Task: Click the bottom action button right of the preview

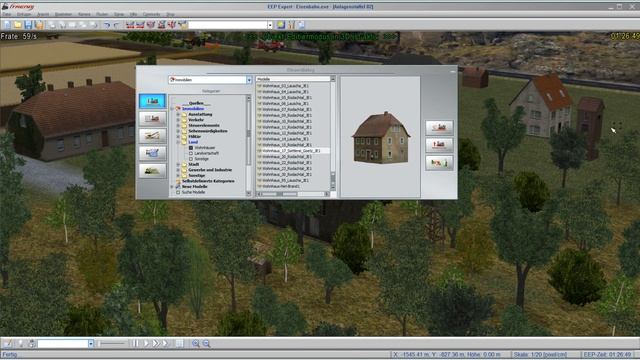Action: (439, 163)
